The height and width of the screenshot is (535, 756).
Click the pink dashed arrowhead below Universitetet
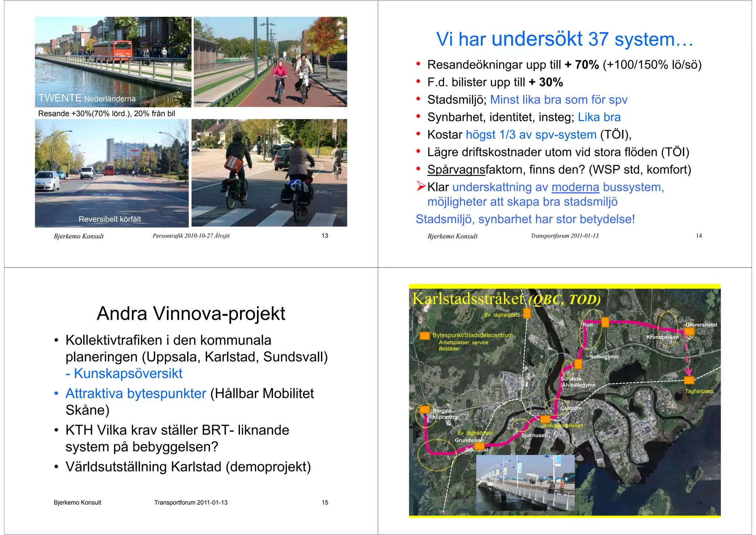[688, 371]
